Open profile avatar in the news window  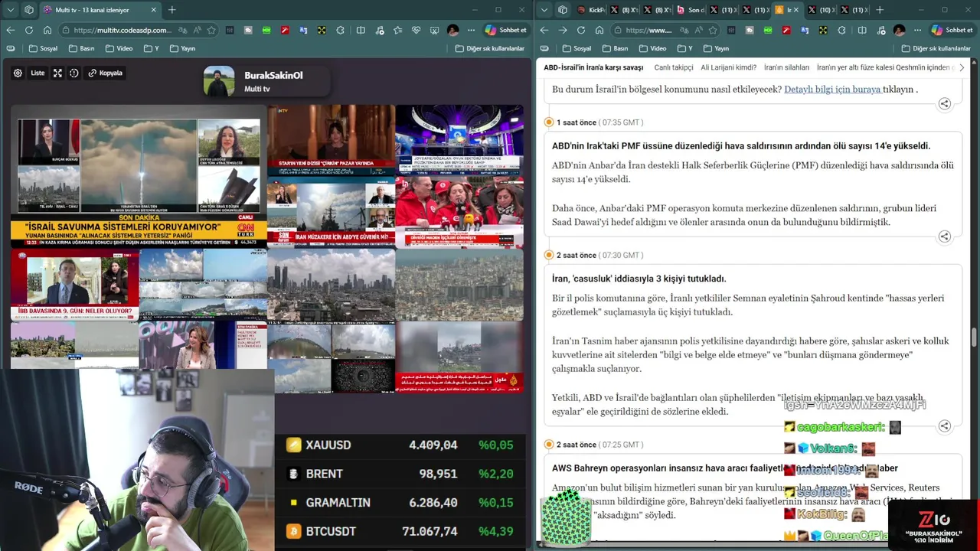point(899,30)
